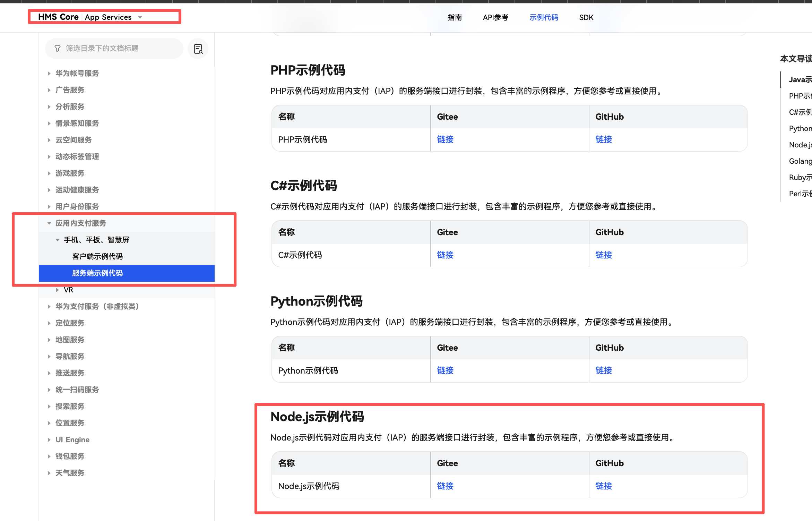The width and height of the screenshot is (812, 521).
Task: Go to the SDK tab
Action: click(586, 18)
